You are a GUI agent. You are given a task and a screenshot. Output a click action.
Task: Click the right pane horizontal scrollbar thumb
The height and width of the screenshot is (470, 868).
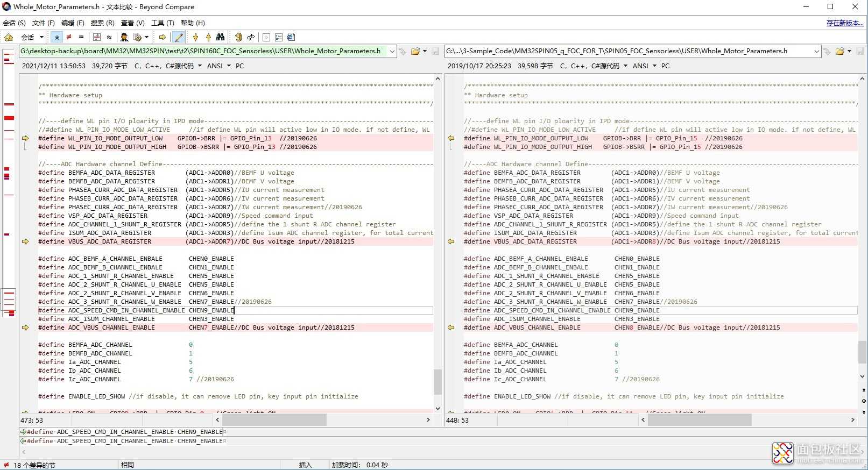coord(700,419)
